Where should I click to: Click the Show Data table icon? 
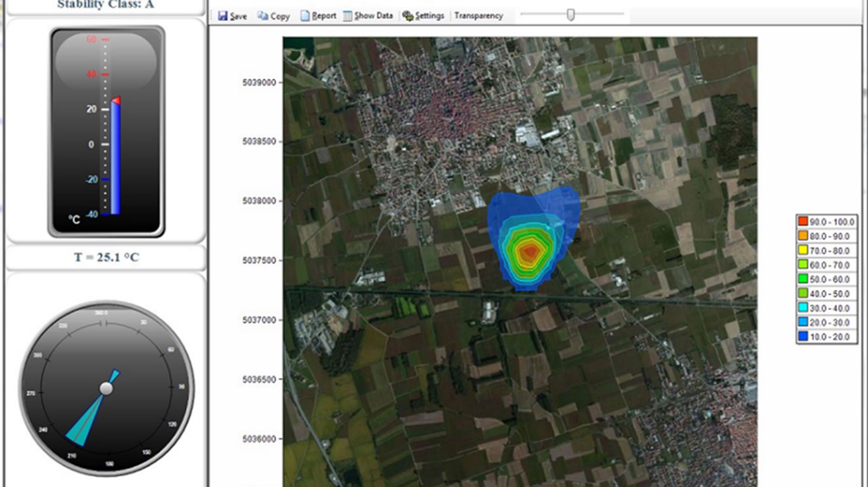click(347, 16)
